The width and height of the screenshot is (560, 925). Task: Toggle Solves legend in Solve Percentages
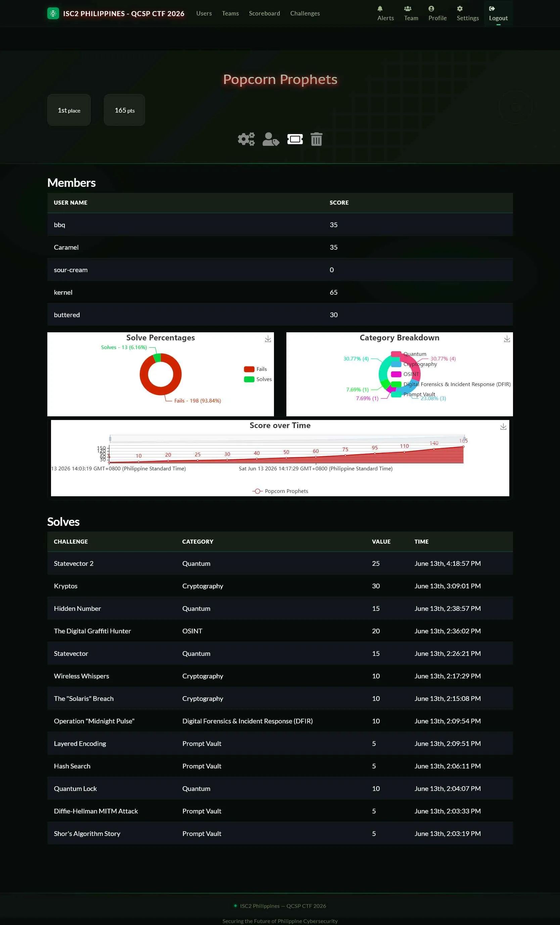[x=258, y=379]
